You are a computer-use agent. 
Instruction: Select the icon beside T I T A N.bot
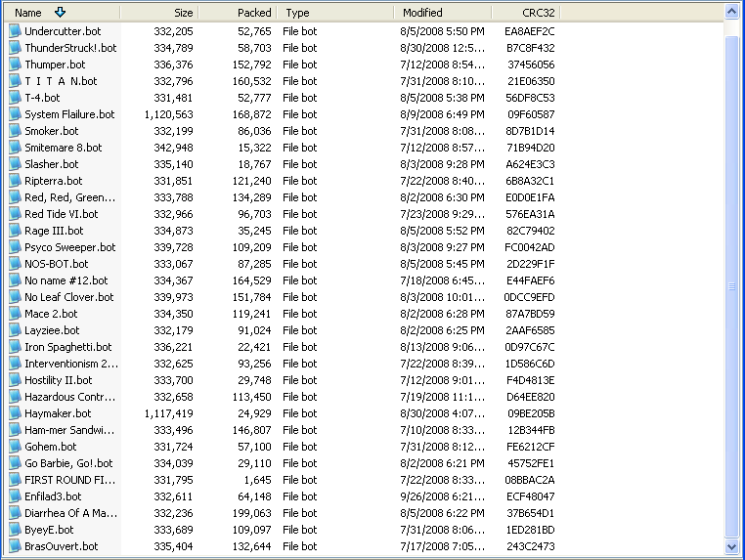[x=16, y=81]
